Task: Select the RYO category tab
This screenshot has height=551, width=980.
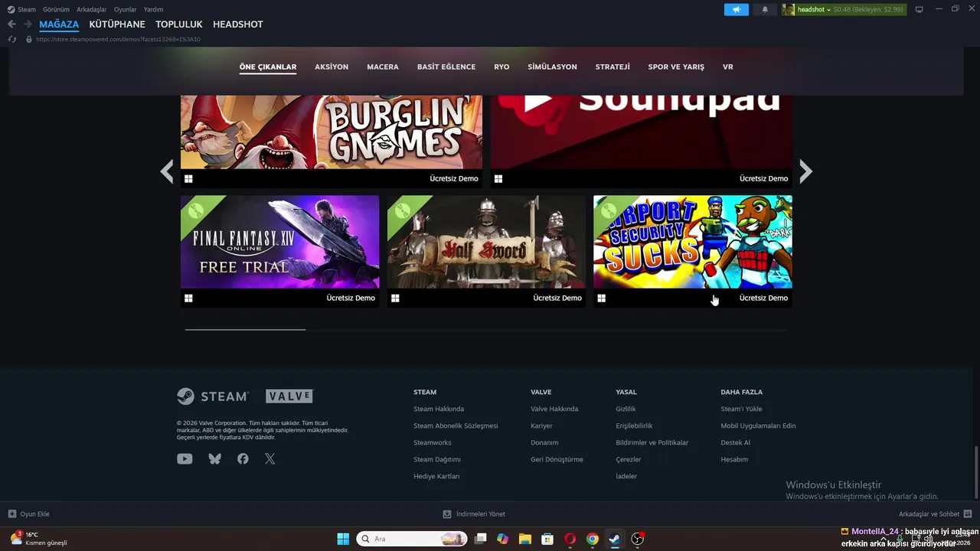Action: (x=501, y=67)
